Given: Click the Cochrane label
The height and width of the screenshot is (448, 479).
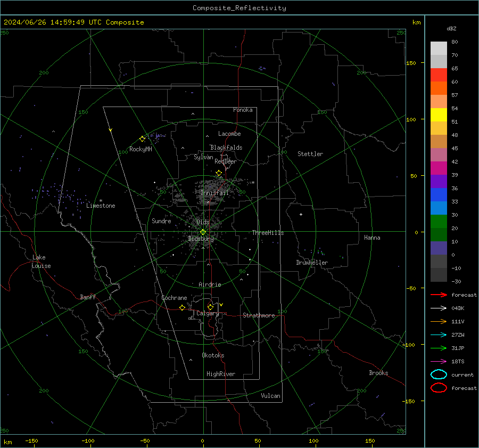Looking at the screenshot, I should pyautogui.click(x=174, y=298).
